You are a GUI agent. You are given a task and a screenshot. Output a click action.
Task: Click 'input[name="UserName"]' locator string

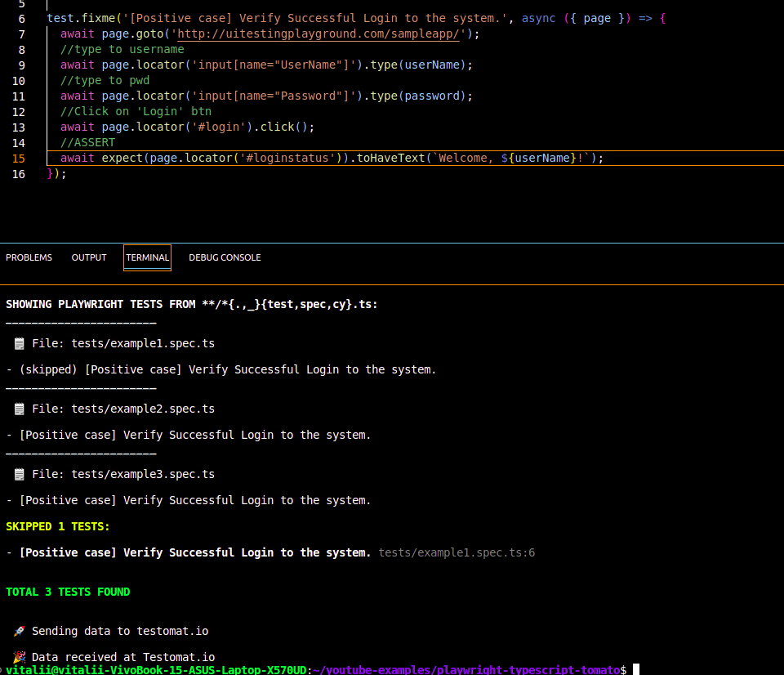click(x=274, y=65)
